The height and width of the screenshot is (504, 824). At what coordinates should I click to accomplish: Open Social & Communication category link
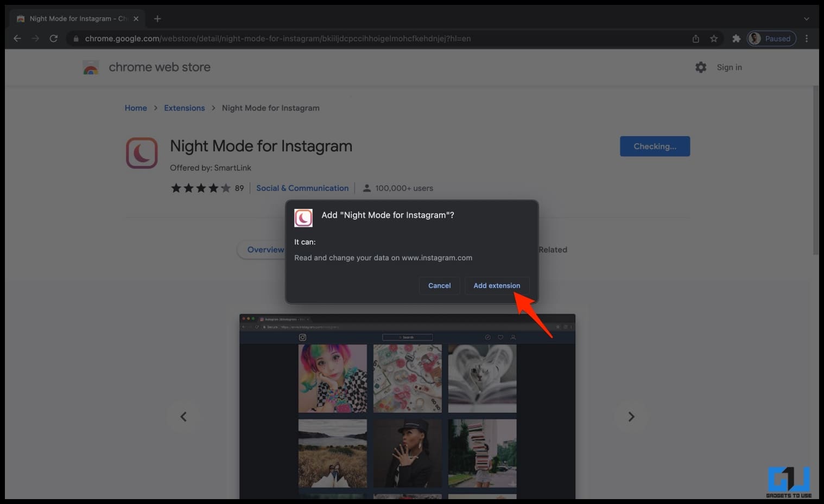tap(302, 188)
